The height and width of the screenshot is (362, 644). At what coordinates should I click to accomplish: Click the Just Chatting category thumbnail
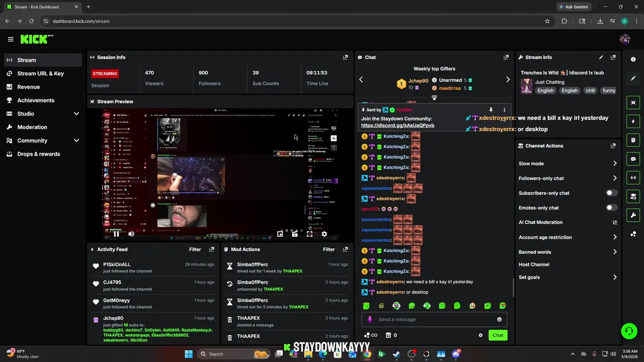526,86
